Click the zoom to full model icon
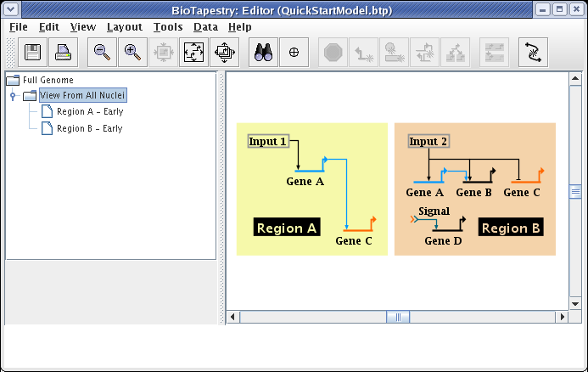588x372 pixels. point(193,53)
